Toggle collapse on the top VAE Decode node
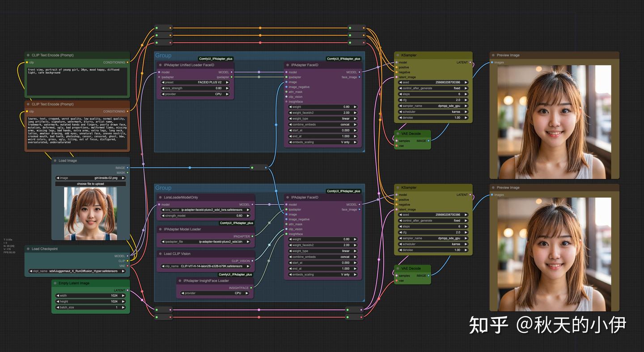The height and width of the screenshot is (352, 644). click(398, 133)
